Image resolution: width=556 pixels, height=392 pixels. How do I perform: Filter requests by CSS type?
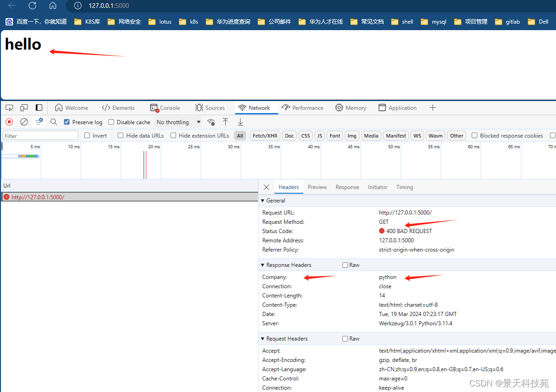point(305,136)
